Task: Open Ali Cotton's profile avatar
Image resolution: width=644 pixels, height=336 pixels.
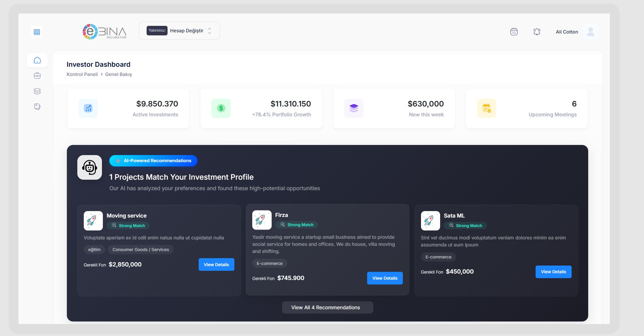Action: click(591, 31)
